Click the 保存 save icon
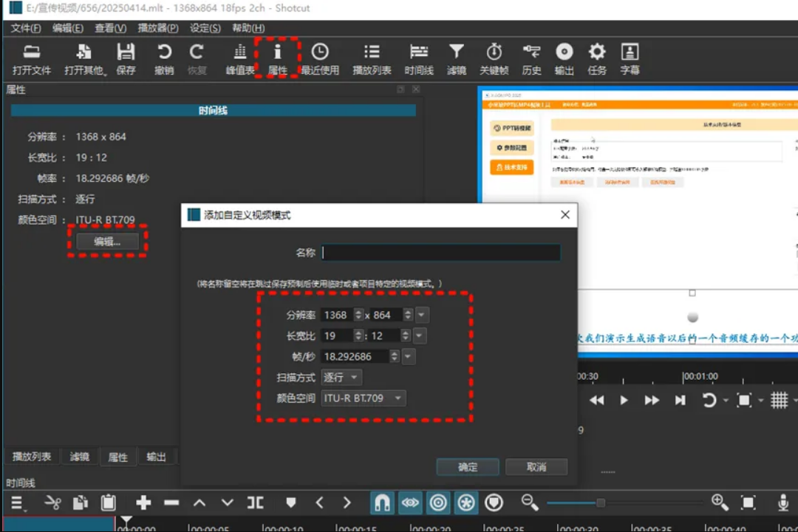The height and width of the screenshot is (532, 798). coord(126,59)
